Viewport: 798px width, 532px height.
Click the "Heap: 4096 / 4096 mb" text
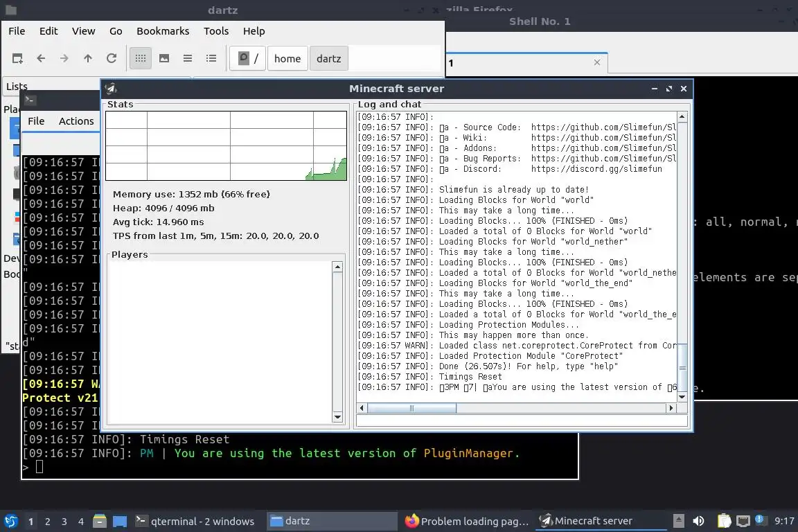coord(163,209)
